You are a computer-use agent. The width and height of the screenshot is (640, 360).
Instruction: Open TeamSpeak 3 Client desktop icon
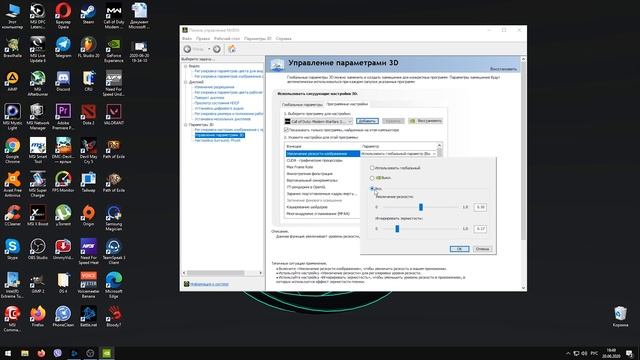click(x=113, y=252)
